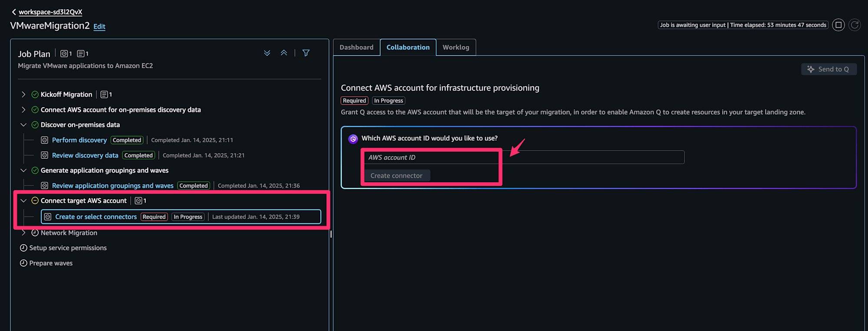Switch to the Dashboard tab
868x331 pixels.
(x=356, y=47)
